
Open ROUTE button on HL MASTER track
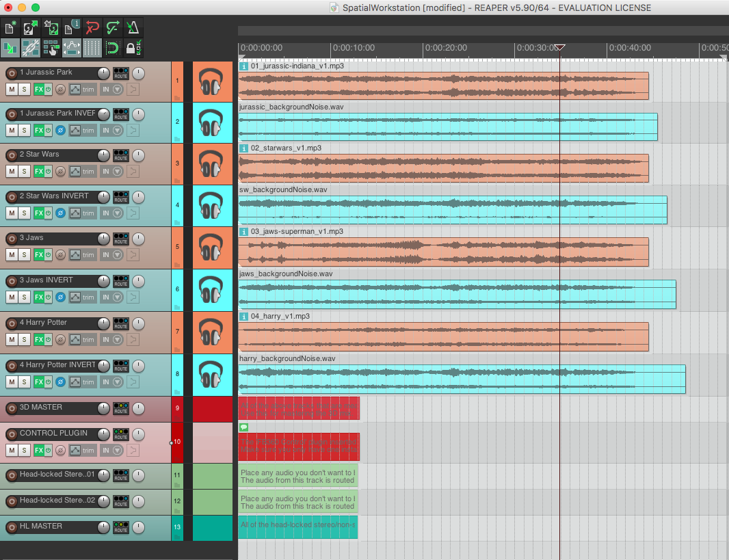[x=121, y=527]
